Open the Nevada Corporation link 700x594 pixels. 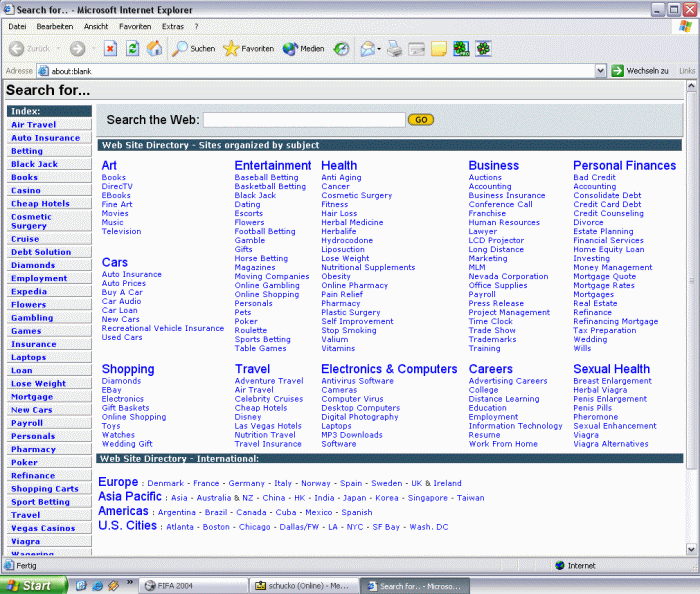[x=508, y=276]
